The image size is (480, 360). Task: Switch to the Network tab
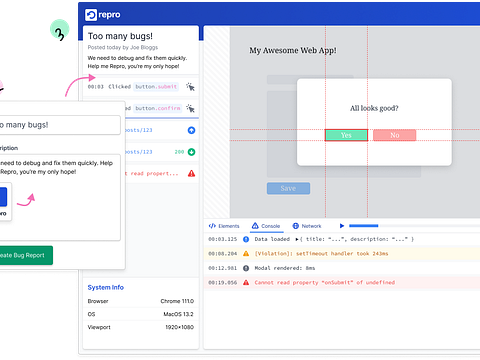(x=307, y=226)
